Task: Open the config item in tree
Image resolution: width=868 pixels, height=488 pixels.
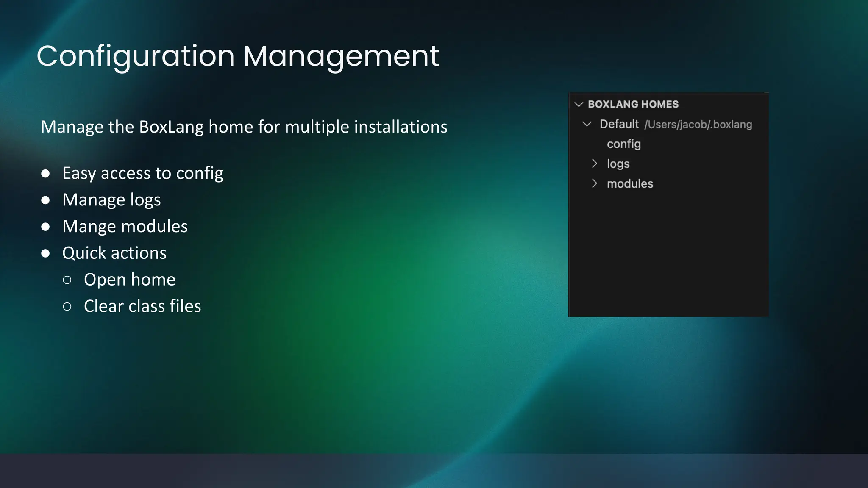Action: coord(623,144)
